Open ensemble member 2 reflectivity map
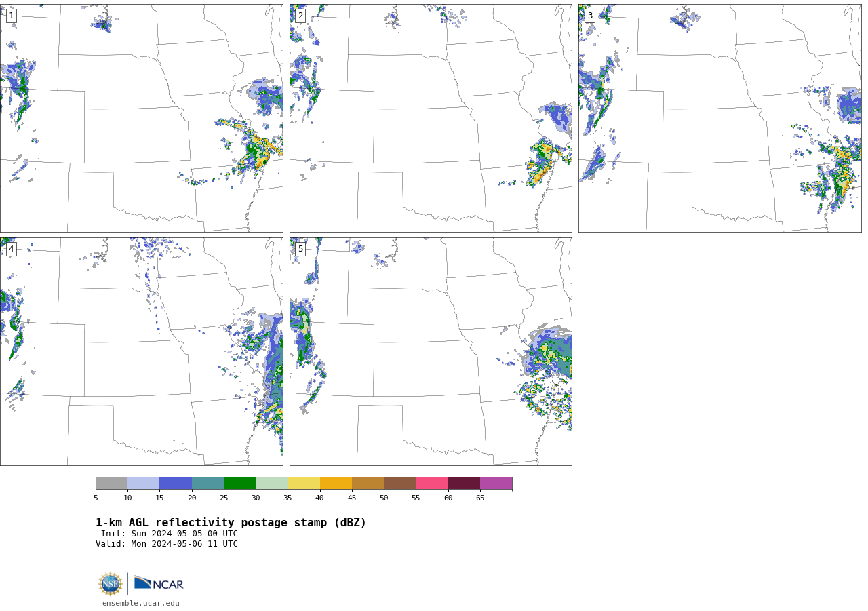 [x=431, y=118]
